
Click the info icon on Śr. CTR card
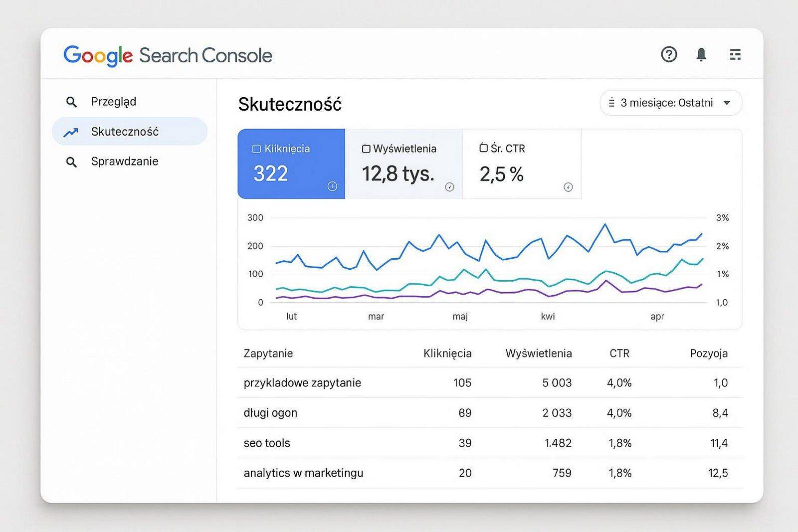point(568,187)
